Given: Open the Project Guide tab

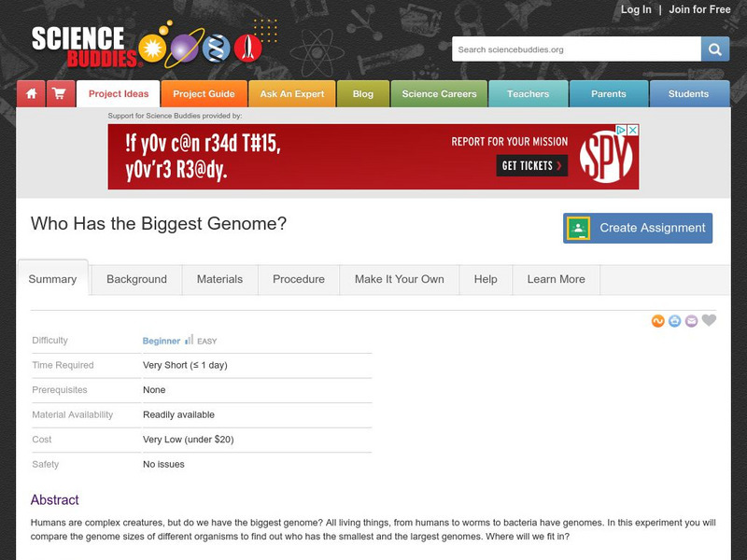Looking at the screenshot, I should click(x=204, y=94).
